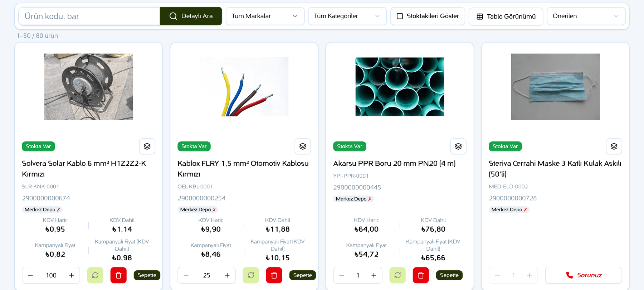The width and height of the screenshot is (644, 290).
Task: Click quantity field showing 100
Action: [x=51, y=275]
